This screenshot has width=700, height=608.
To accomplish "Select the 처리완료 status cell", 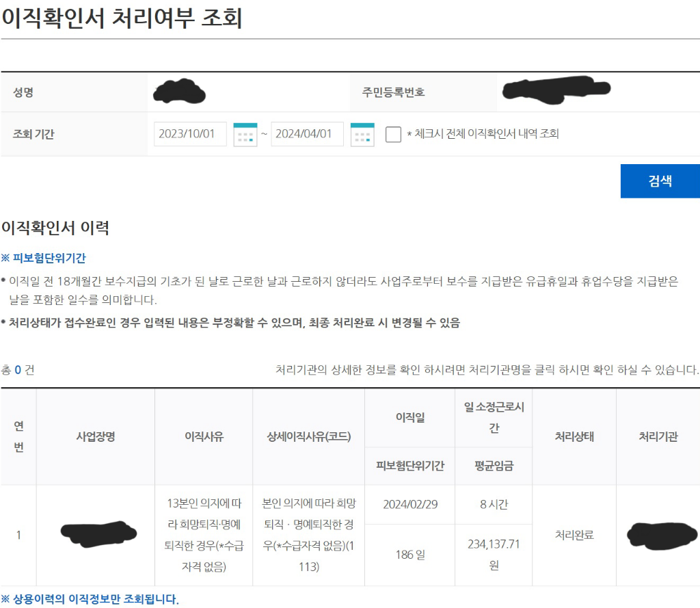I will point(574,535).
